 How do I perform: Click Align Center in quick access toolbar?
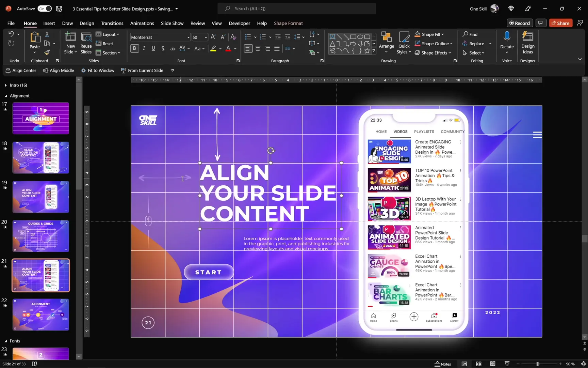pyautogui.click(x=21, y=71)
